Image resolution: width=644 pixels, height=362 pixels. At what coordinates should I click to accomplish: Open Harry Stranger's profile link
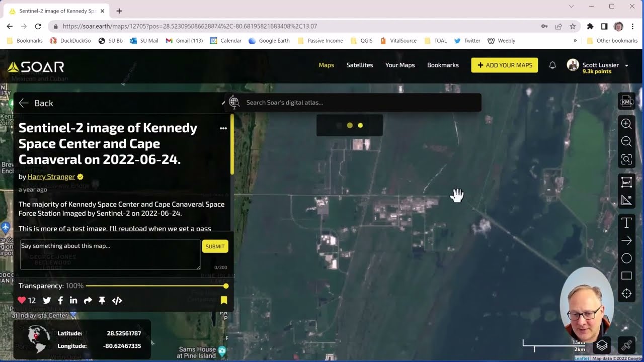51,176
